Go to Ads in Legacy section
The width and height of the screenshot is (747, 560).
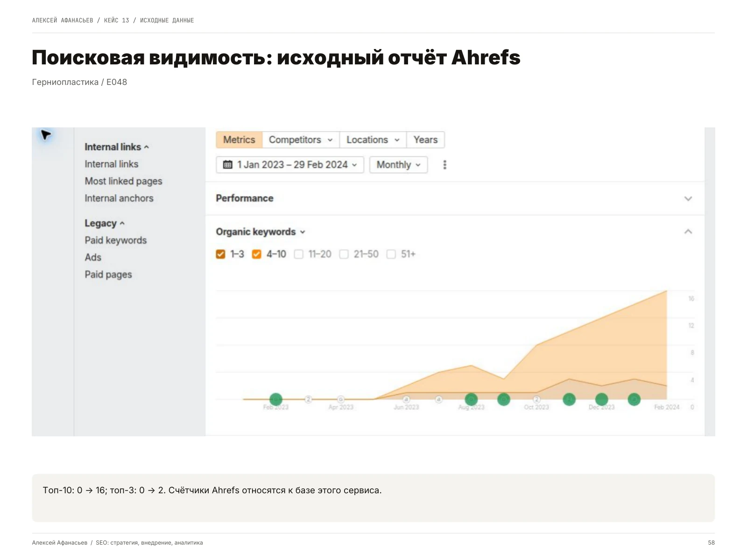pyautogui.click(x=93, y=258)
